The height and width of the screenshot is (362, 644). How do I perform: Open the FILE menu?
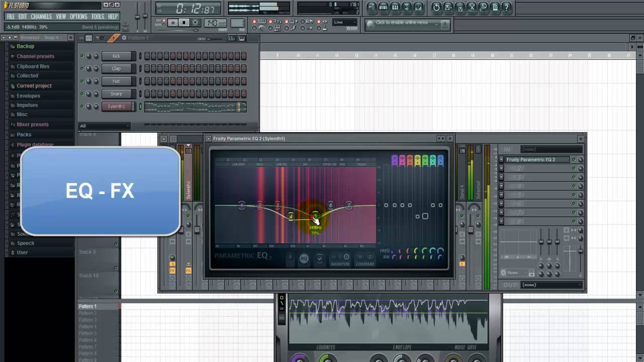point(11,17)
